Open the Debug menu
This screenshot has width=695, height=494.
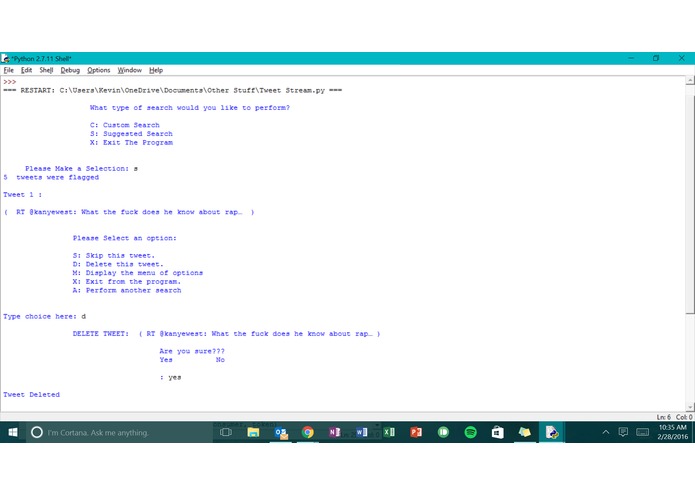point(70,70)
